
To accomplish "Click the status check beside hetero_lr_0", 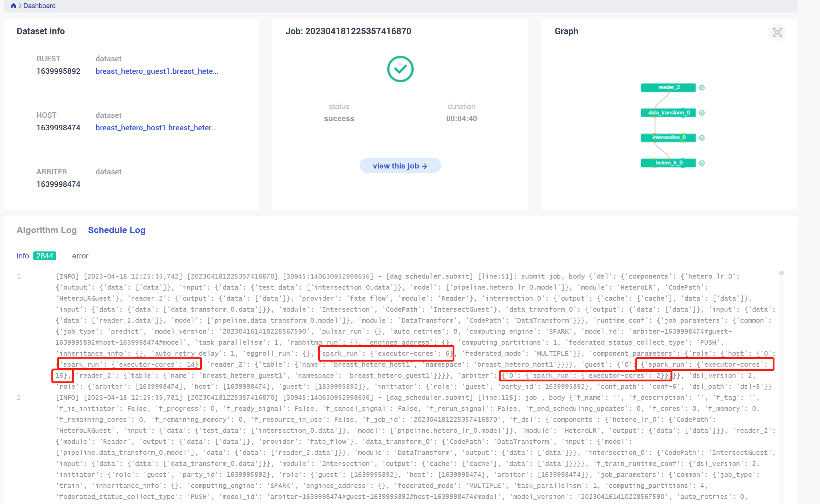I will point(702,163).
